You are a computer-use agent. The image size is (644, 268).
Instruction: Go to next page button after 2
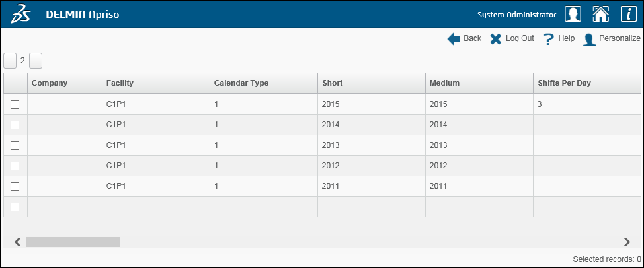[x=36, y=61]
